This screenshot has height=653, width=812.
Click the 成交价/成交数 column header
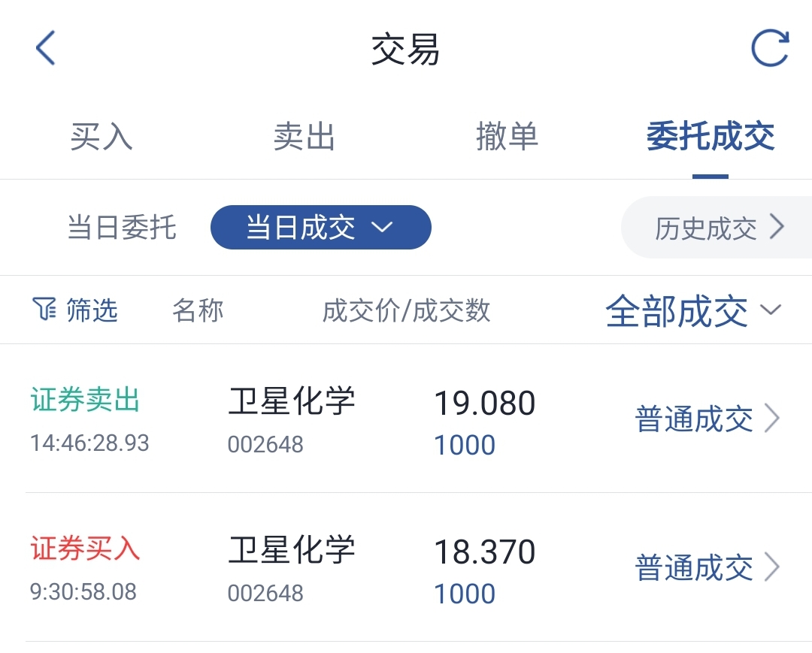click(406, 310)
